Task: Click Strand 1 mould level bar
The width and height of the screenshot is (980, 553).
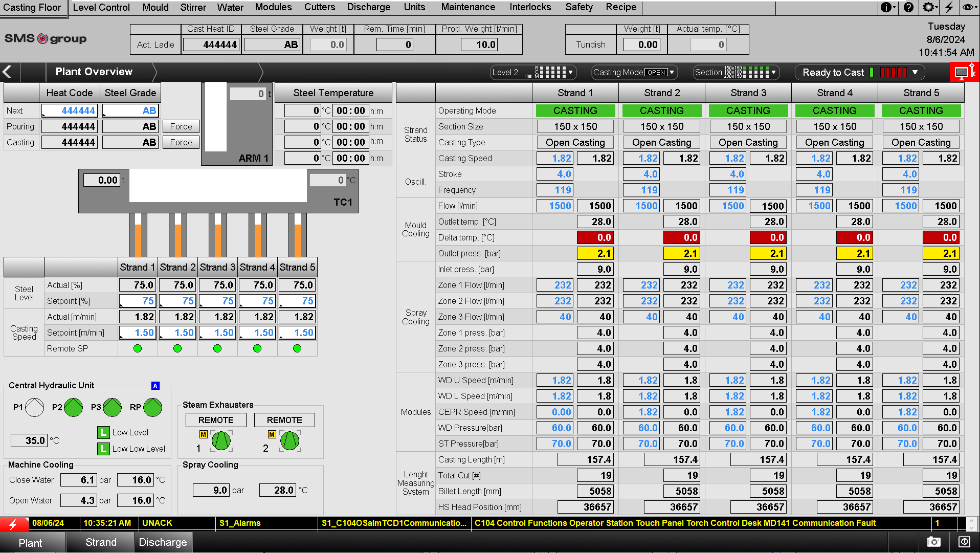Action: tap(138, 235)
